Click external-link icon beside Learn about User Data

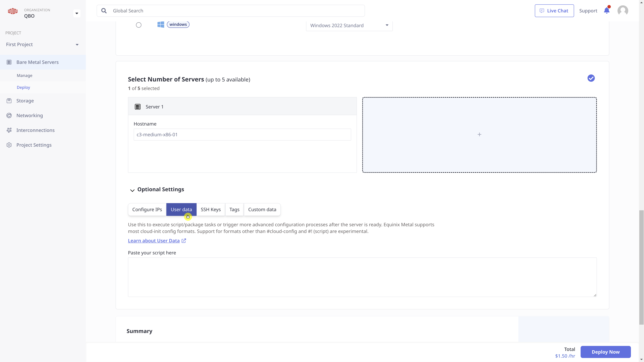(184, 241)
